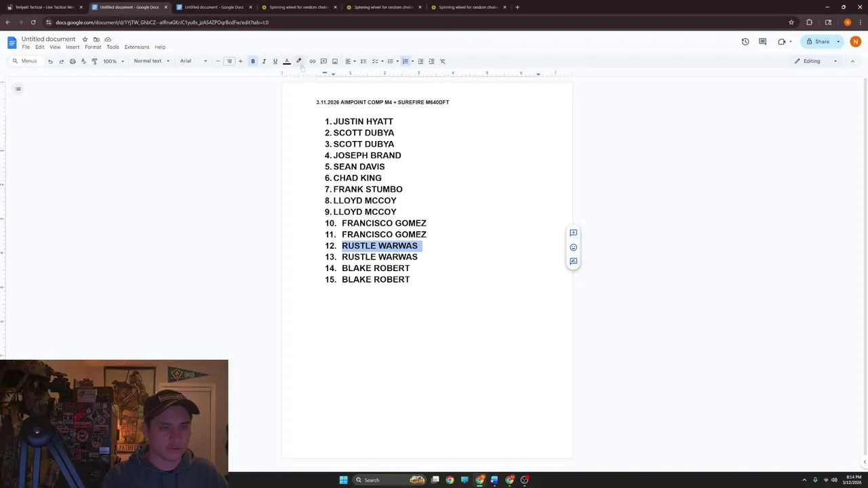The width and height of the screenshot is (868, 488).
Task: Toggle the Numbered list button
Action: pos(405,61)
